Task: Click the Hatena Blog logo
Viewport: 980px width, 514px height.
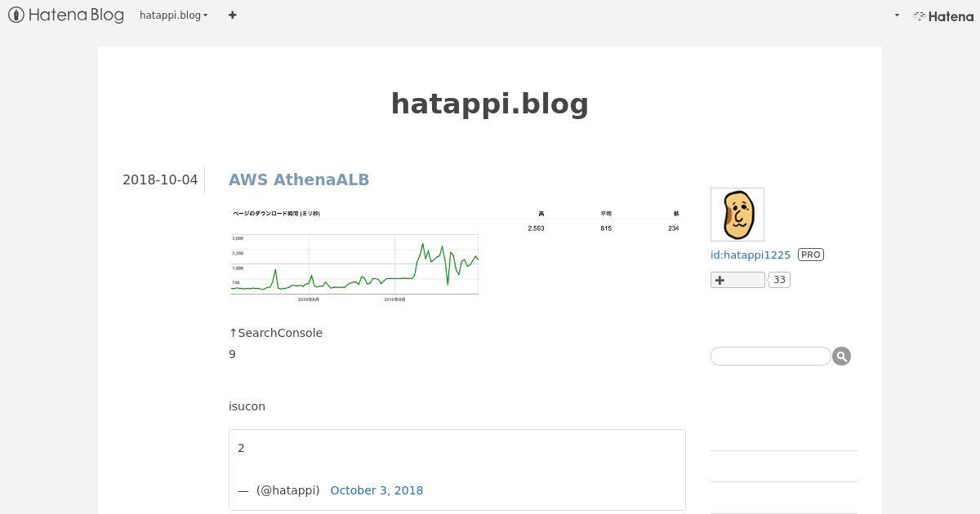Action: (66, 15)
